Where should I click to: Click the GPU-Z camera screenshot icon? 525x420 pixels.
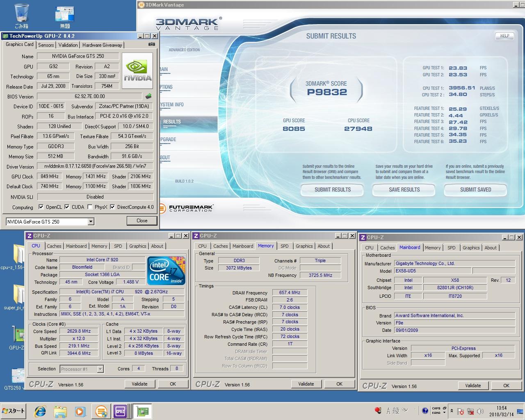(x=151, y=44)
